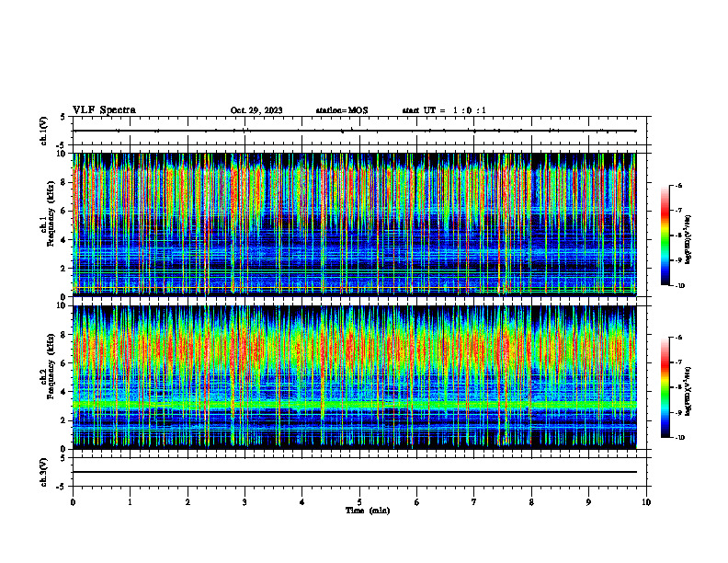This screenshot has width=728, height=563.
Task: Click the ch.2 Frequency (kHz) axis label
Action: coord(48,366)
